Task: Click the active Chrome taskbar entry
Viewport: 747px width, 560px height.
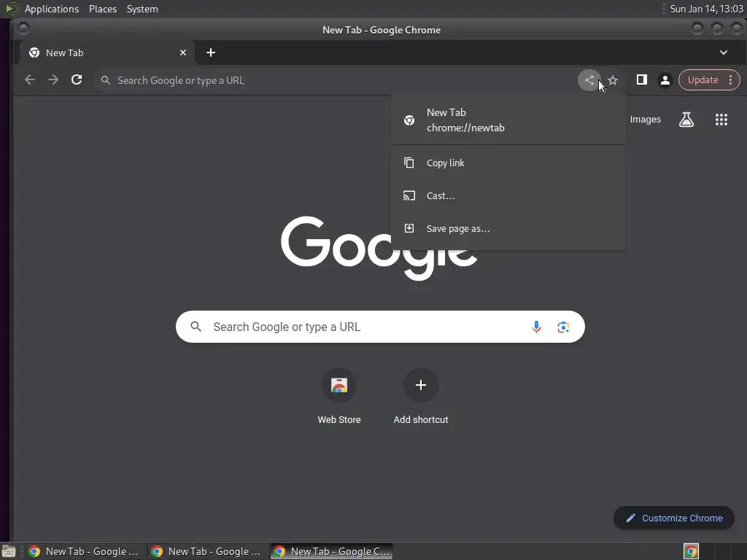Action: (331, 551)
